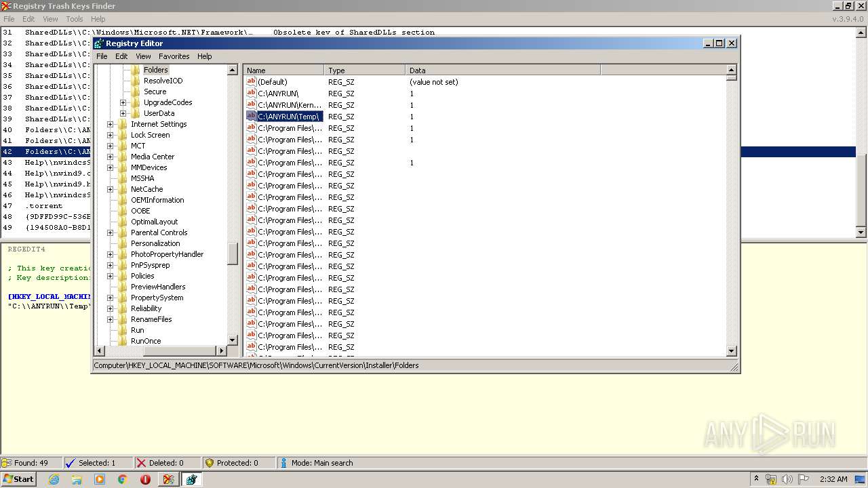Expand the NetCache key

coord(111,189)
